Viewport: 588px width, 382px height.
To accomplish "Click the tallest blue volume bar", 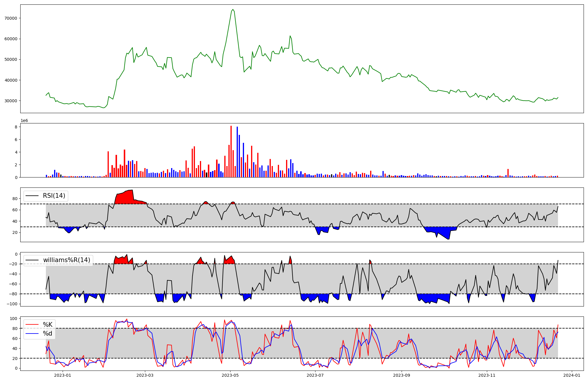I will click(x=237, y=152).
